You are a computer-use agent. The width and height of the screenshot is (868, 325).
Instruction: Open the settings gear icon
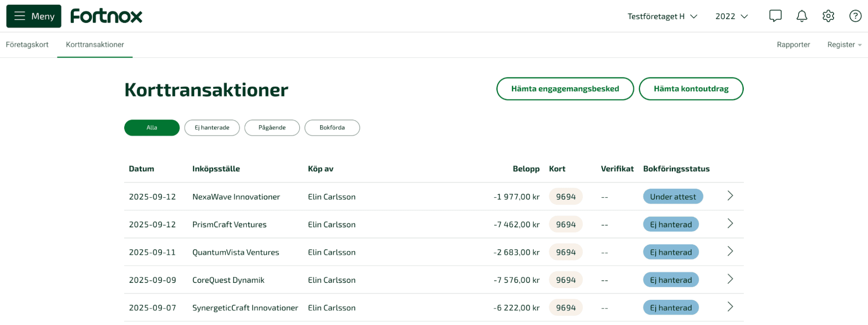828,16
